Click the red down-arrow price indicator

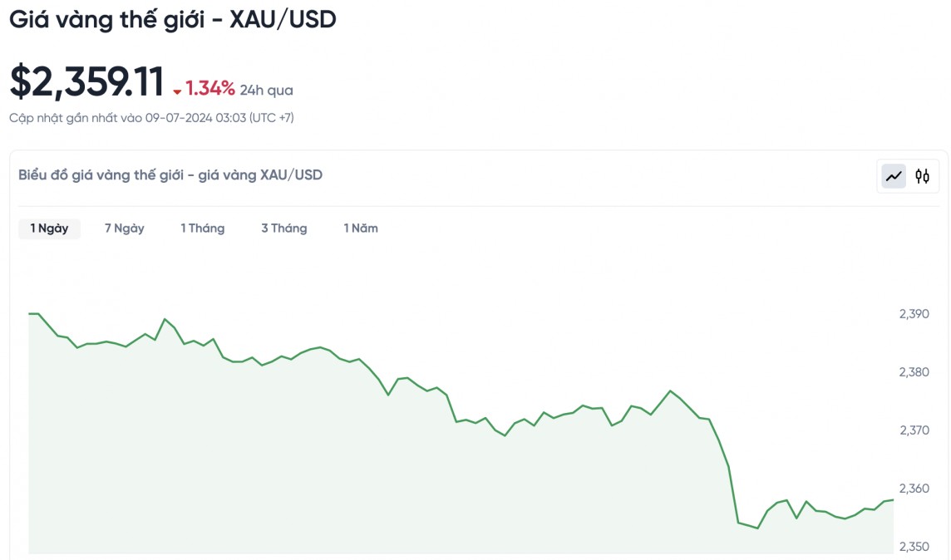(x=177, y=91)
